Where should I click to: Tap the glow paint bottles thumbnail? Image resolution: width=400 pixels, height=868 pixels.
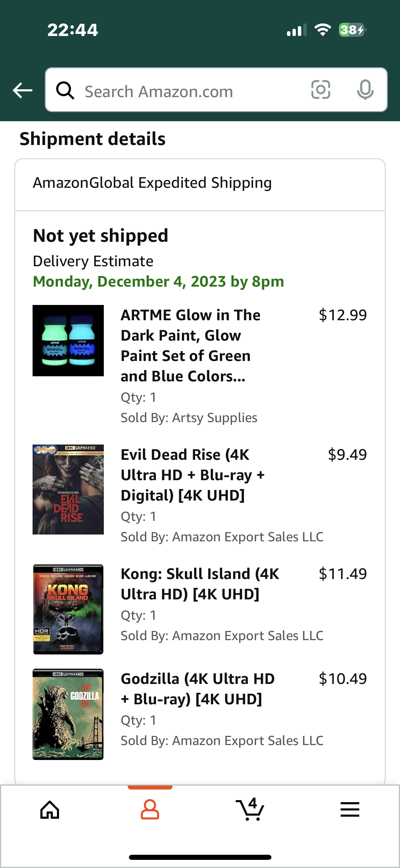[68, 341]
